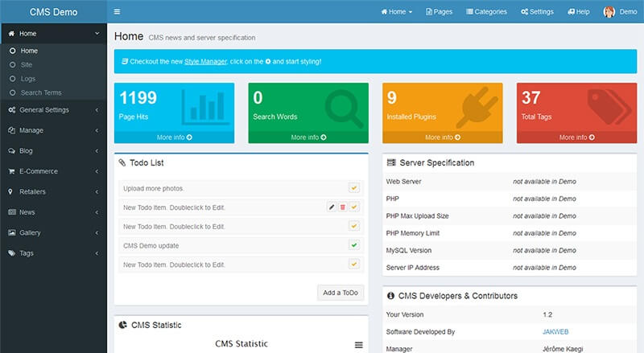This screenshot has width=644, height=353.
Task: Toggle the green checkmark for CMS Demo update
Action: point(353,245)
